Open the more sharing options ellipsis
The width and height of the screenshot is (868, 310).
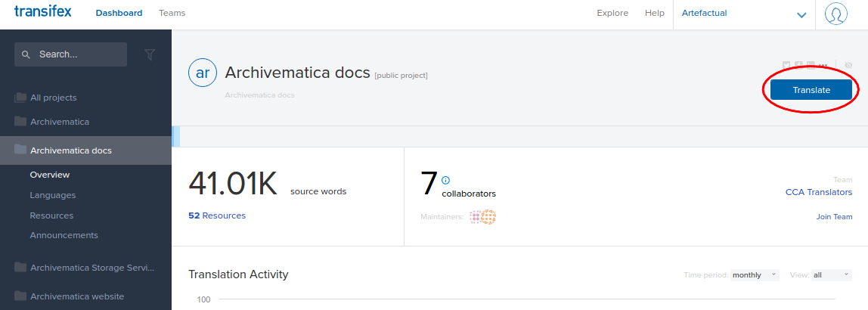click(x=823, y=66)
